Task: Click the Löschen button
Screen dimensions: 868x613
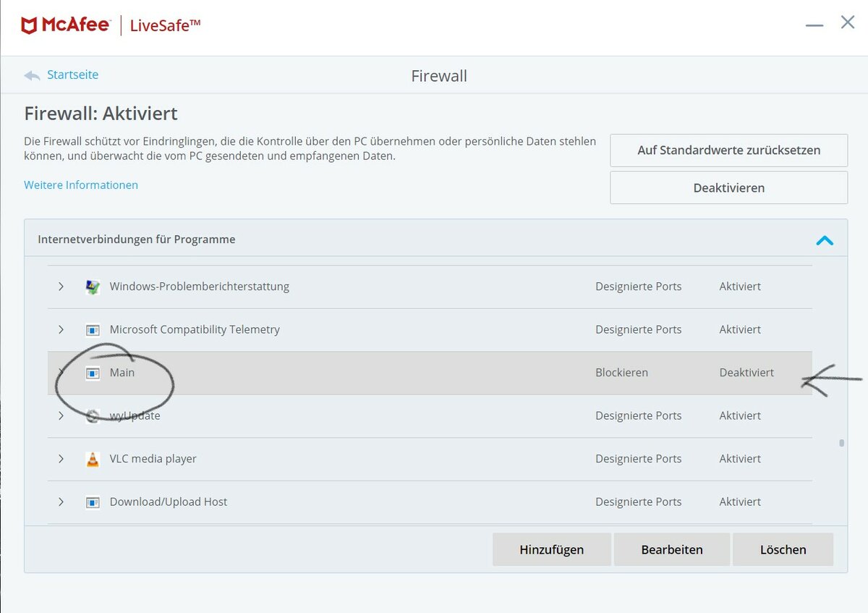Action: 783,549
